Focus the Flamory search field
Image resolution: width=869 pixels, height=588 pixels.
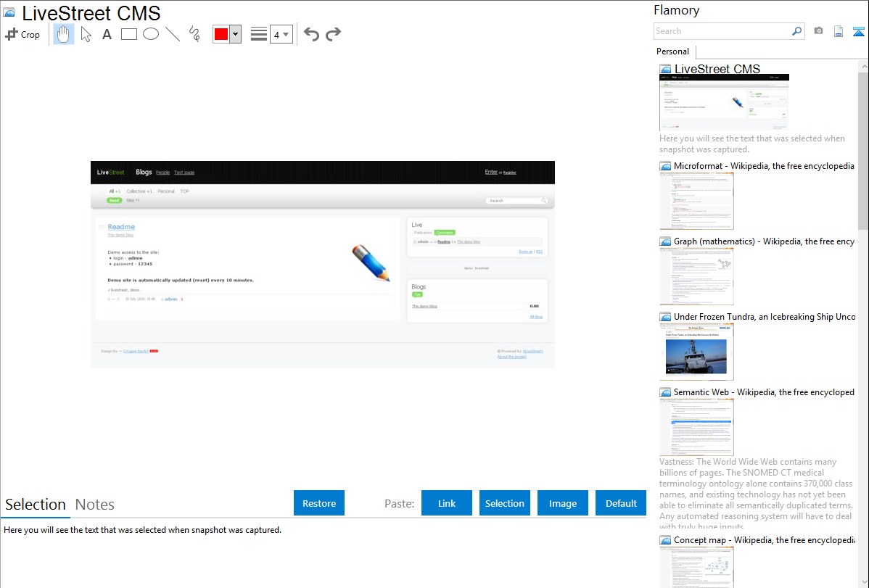[722, 31]
